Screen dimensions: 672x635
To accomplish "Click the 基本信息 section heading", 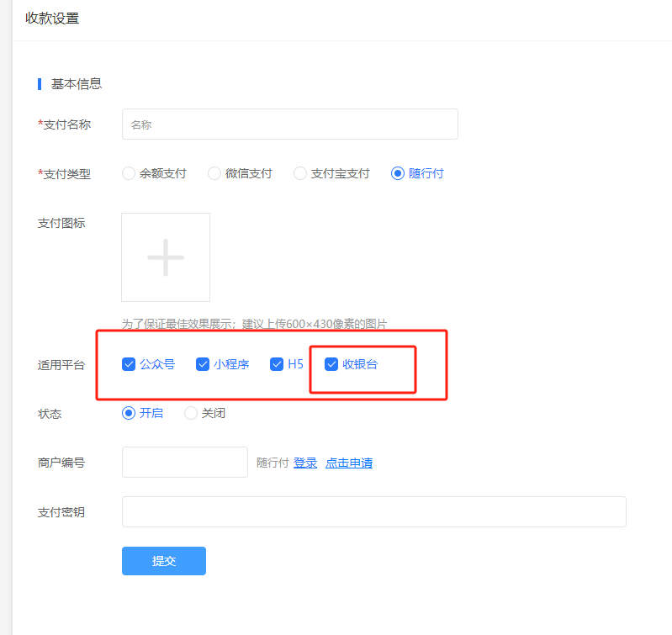I will point(77,84).
